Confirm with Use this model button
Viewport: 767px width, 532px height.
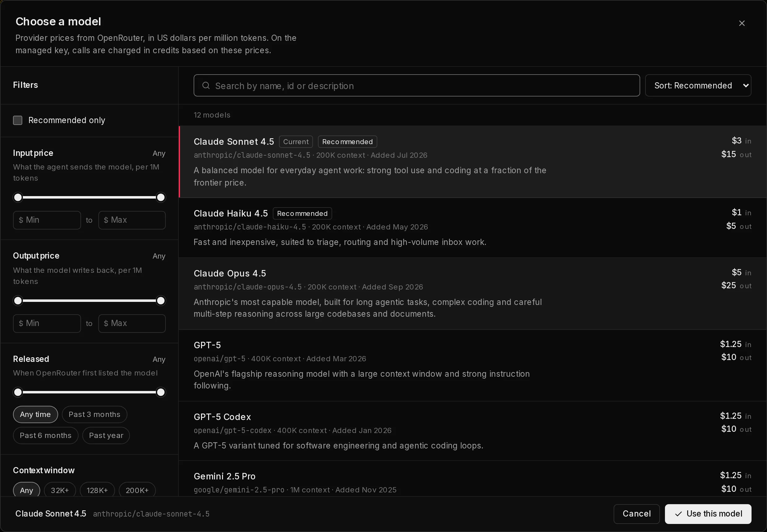(x=708, y=514)
